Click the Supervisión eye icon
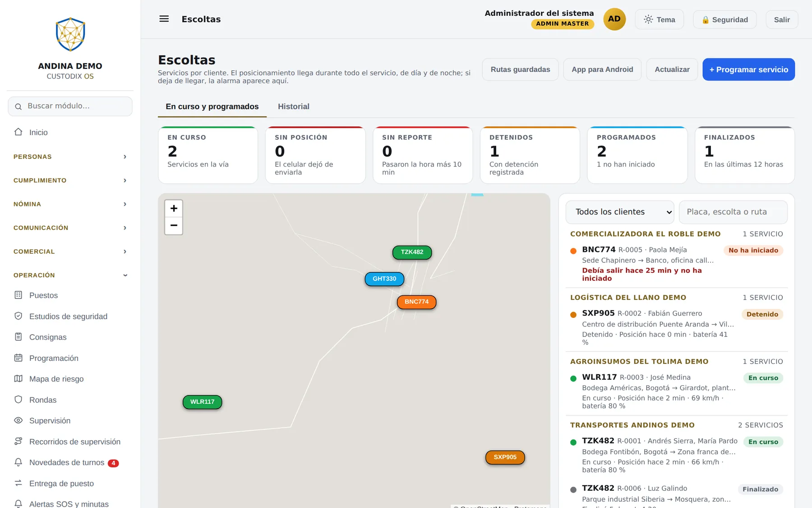 tap(18, 420)
